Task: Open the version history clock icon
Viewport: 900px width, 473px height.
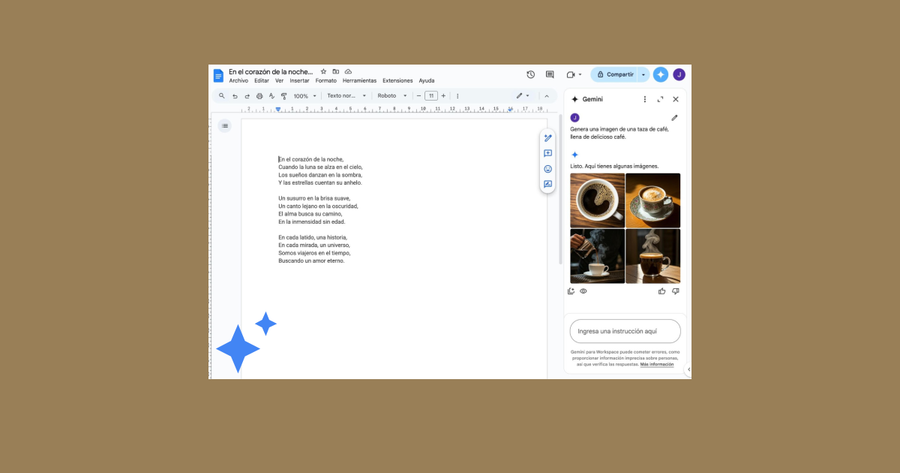Action: coord(530,75)
